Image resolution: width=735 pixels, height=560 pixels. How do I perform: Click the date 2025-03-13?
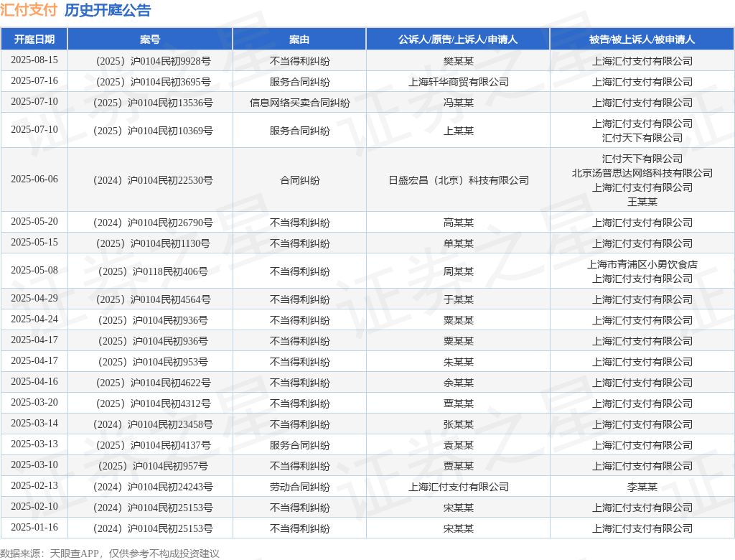tap(34, 444)
